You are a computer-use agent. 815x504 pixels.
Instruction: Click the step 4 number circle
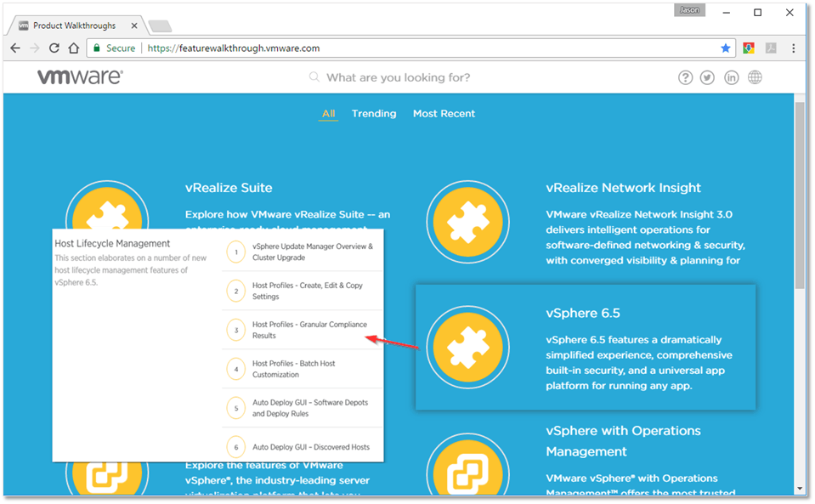236,369
